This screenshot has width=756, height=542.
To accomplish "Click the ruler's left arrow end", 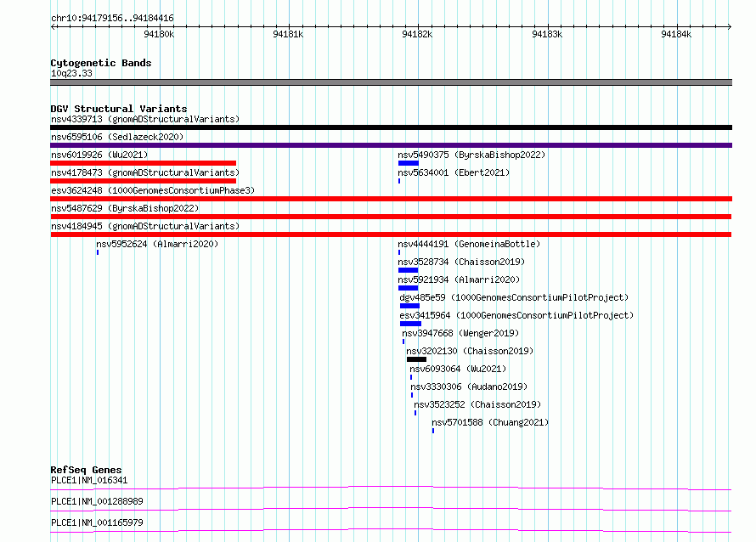I will [x=53, y=26].
